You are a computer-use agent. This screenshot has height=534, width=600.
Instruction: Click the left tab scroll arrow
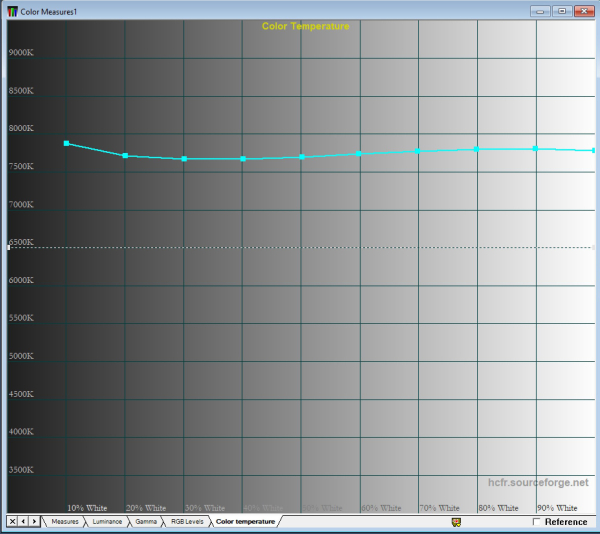23,521
